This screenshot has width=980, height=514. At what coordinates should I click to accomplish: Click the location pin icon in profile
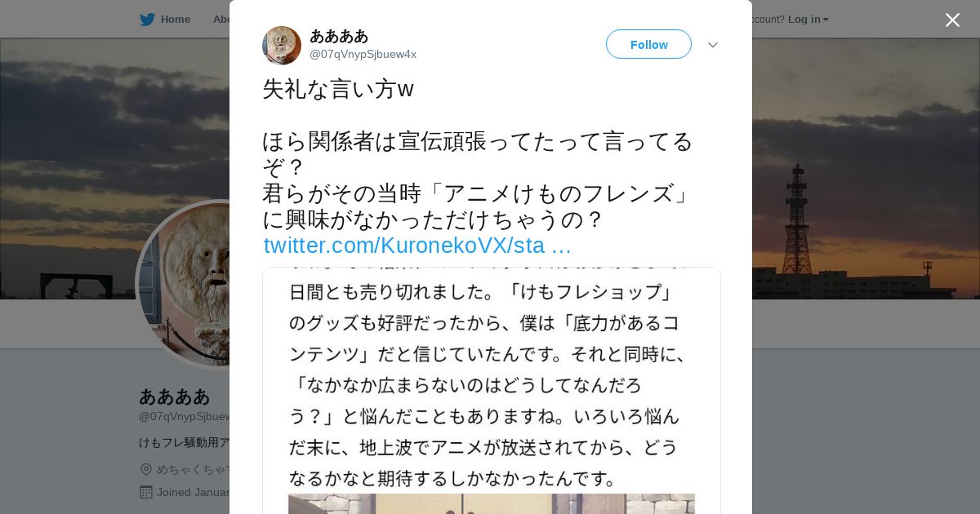[x=146, y=469]
